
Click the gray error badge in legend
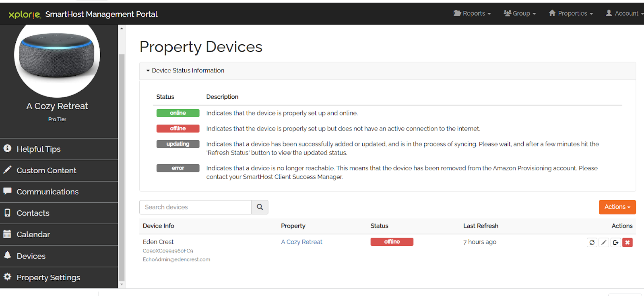tap(178, 168)
